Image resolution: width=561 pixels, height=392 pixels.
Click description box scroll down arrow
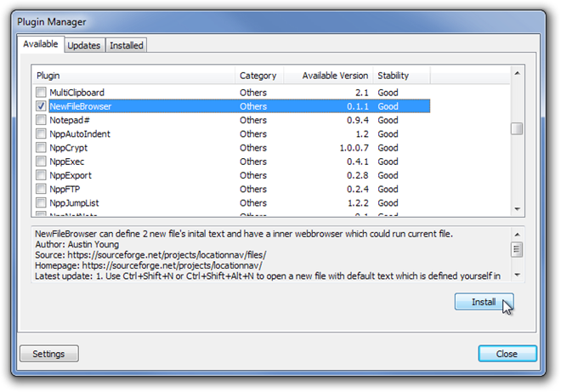(x=517, y=275)
